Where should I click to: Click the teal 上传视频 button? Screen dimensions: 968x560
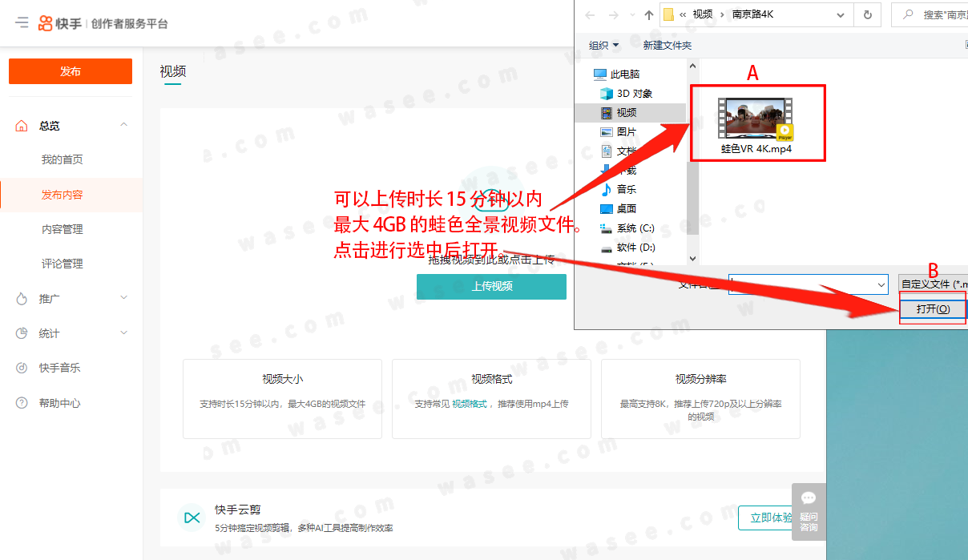click(x=491, y=286)
